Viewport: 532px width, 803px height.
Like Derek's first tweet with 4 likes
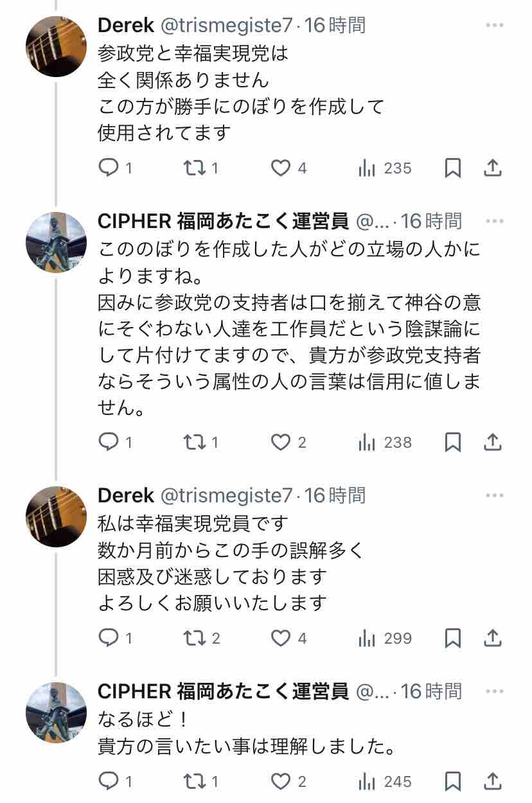point(281,168)
